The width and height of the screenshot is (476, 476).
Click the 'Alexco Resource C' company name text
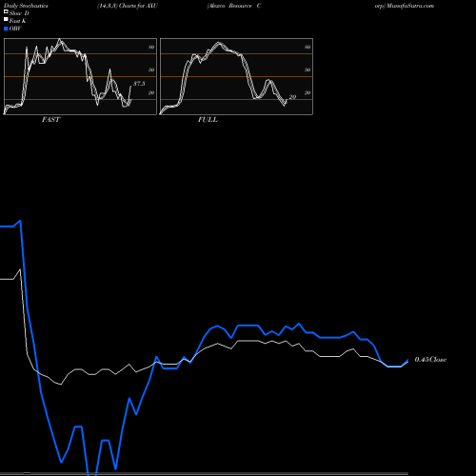click(x=234, y=6)
